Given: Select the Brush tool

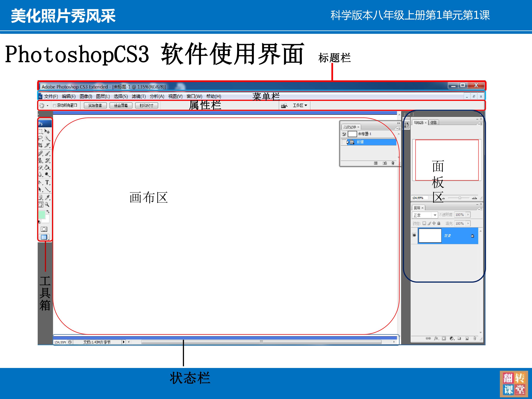Looking at the screenshot, I should (47, 153).
